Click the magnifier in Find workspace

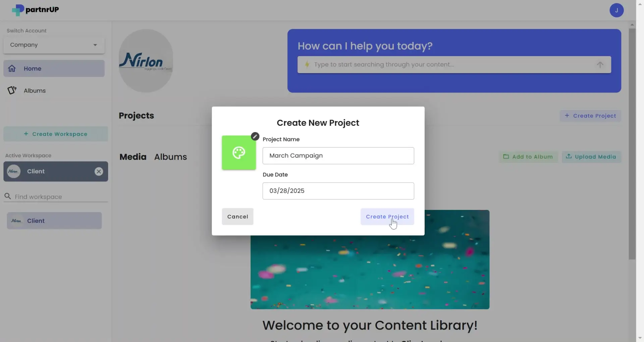(8, 196)
